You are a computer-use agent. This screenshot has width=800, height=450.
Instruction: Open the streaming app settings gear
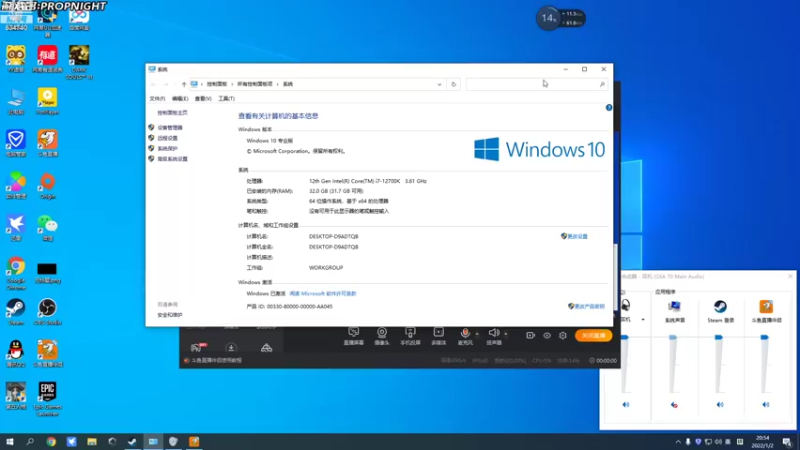pyautogui.click(x=563, y=335)
